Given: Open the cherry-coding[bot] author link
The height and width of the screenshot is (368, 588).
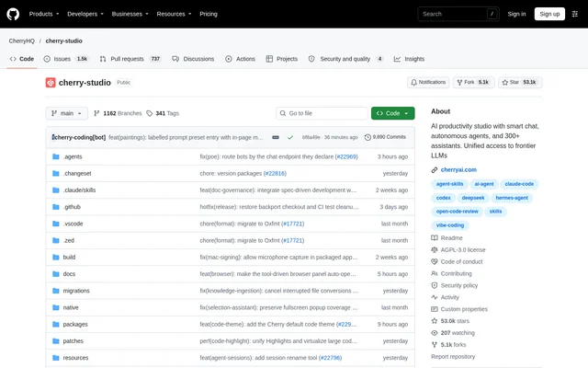Looking at the screenshot, I should click(79, 137).
